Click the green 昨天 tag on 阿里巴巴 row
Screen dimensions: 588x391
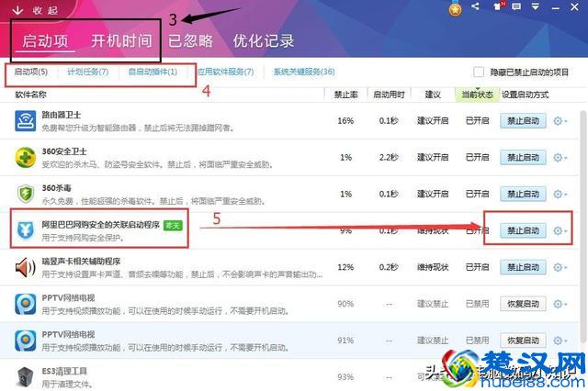(173, 225)
